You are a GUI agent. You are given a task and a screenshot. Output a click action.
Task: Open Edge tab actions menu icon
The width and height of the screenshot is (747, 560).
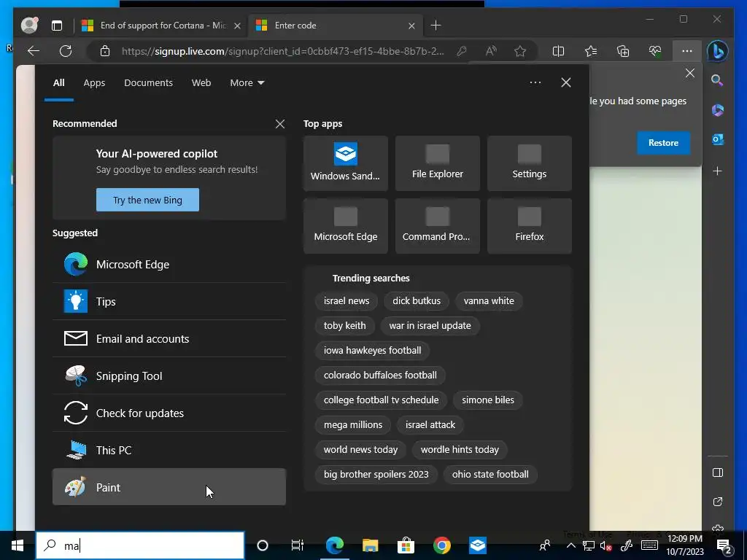57,26
